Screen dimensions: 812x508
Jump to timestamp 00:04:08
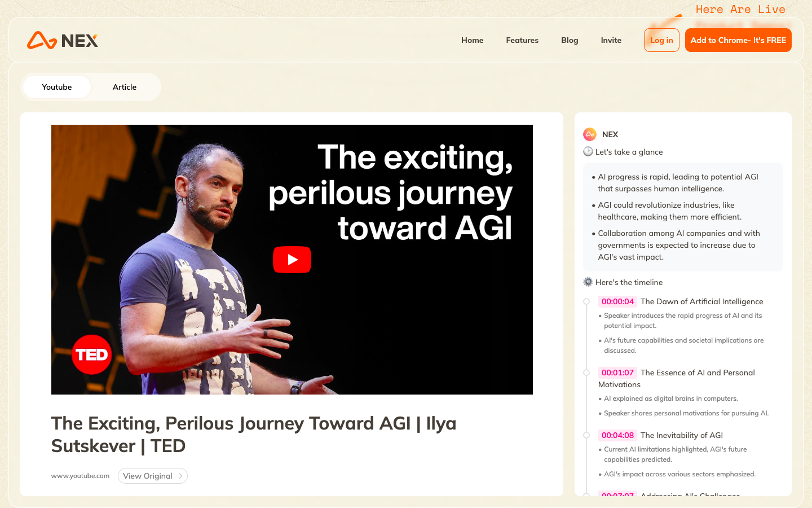pos(617,435)
